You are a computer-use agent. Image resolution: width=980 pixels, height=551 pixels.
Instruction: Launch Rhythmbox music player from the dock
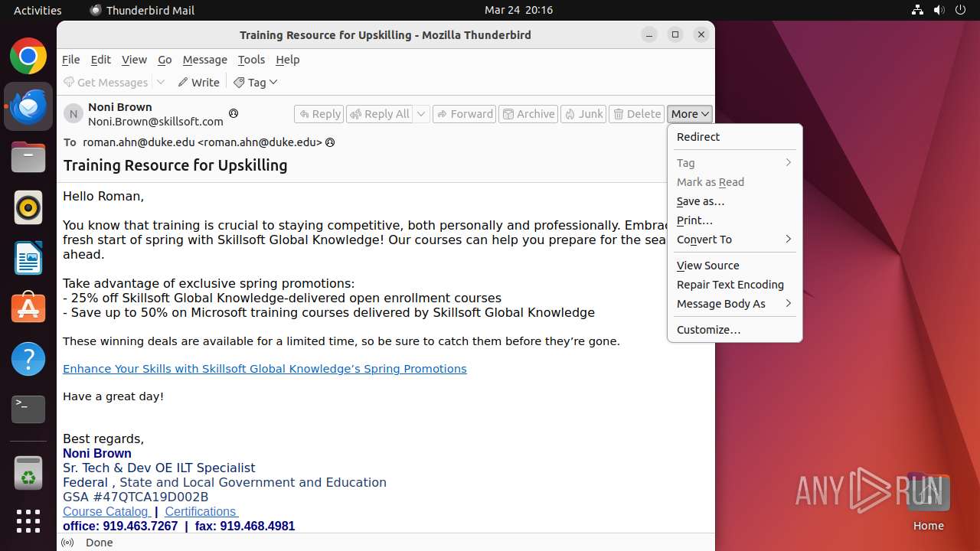coord(28,207)
